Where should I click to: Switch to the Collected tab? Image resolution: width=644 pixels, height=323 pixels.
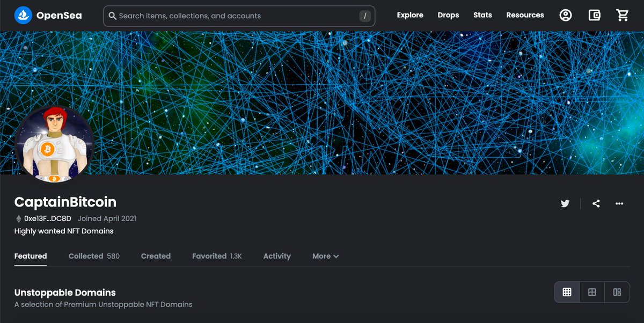click(x=94, y=256)
